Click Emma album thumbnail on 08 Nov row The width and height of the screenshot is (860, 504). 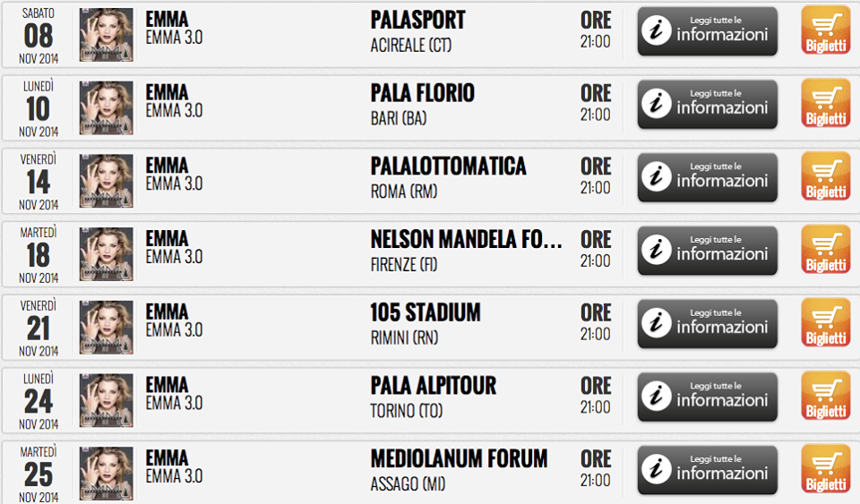tap(107, 35)
